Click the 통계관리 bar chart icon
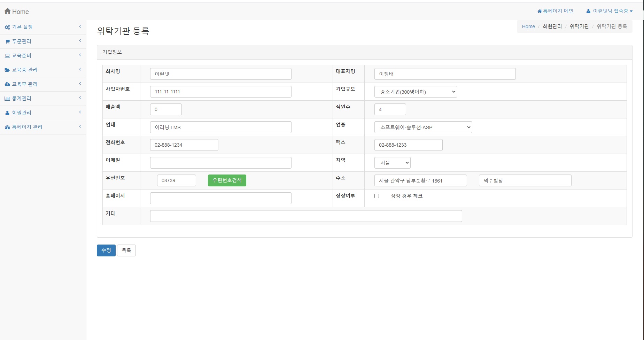 7,99
